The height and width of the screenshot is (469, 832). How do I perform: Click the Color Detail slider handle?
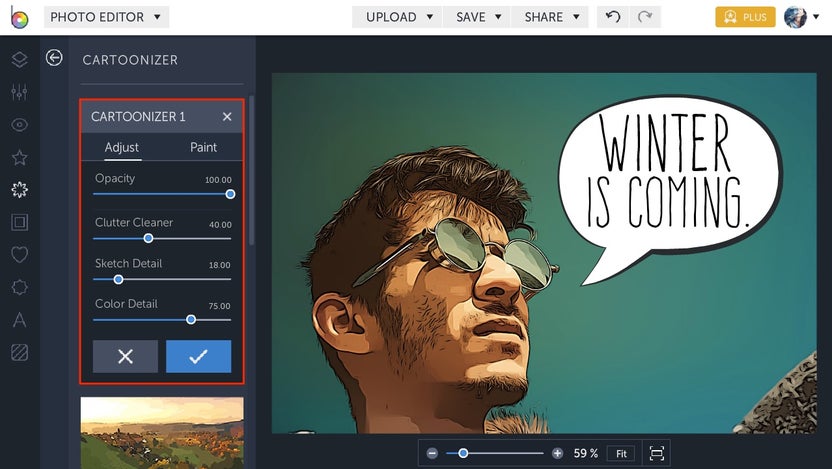tap(191, 319)
